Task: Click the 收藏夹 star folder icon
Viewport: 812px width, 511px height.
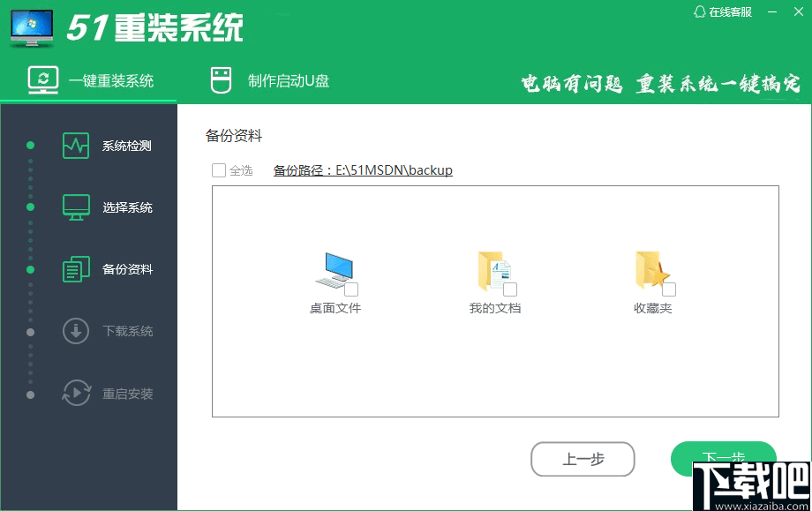Action: pos(652,270)
